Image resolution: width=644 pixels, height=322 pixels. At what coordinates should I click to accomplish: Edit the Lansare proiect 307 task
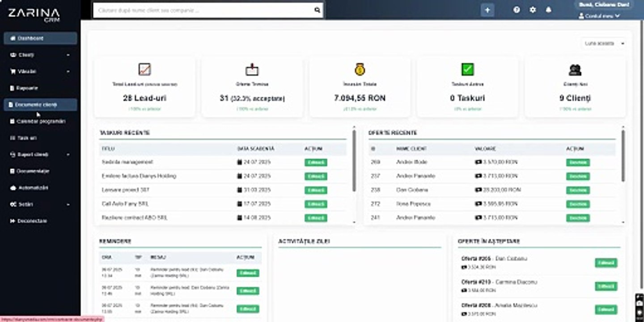tap(316, 190)
